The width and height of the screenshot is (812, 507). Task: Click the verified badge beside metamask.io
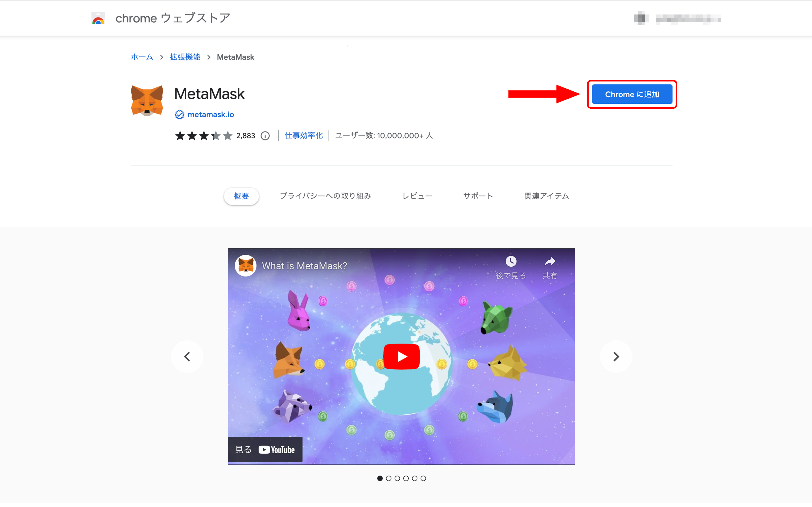coord(179,115)
